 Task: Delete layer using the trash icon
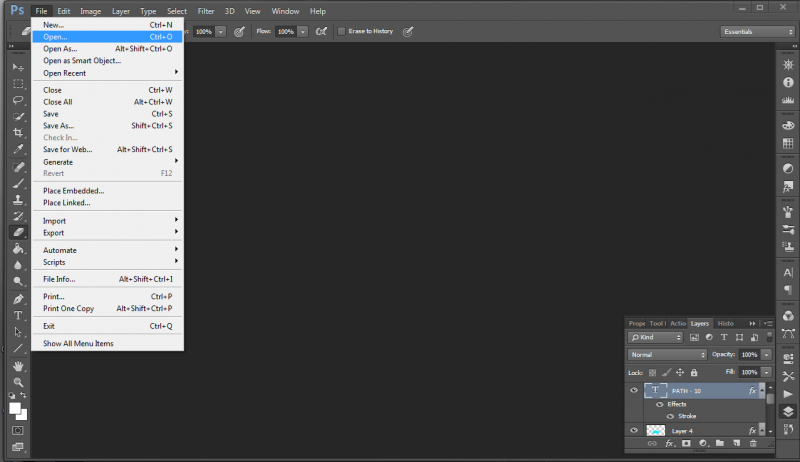753,442
